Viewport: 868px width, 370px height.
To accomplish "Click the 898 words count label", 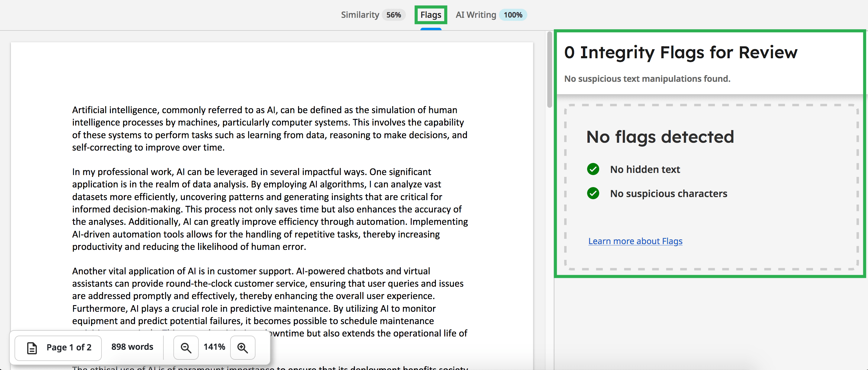I will pos(132,347).
